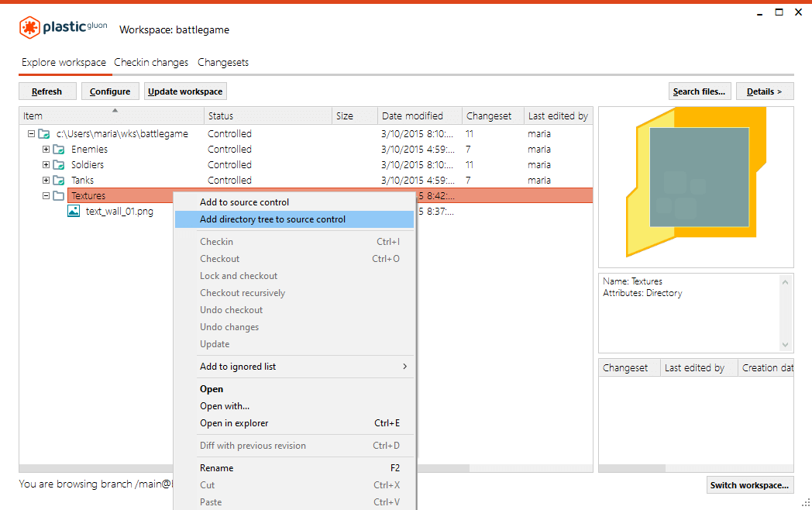Click the Tanks folder icon
Screen dimensions: 812x510
(x=59, y=181)
